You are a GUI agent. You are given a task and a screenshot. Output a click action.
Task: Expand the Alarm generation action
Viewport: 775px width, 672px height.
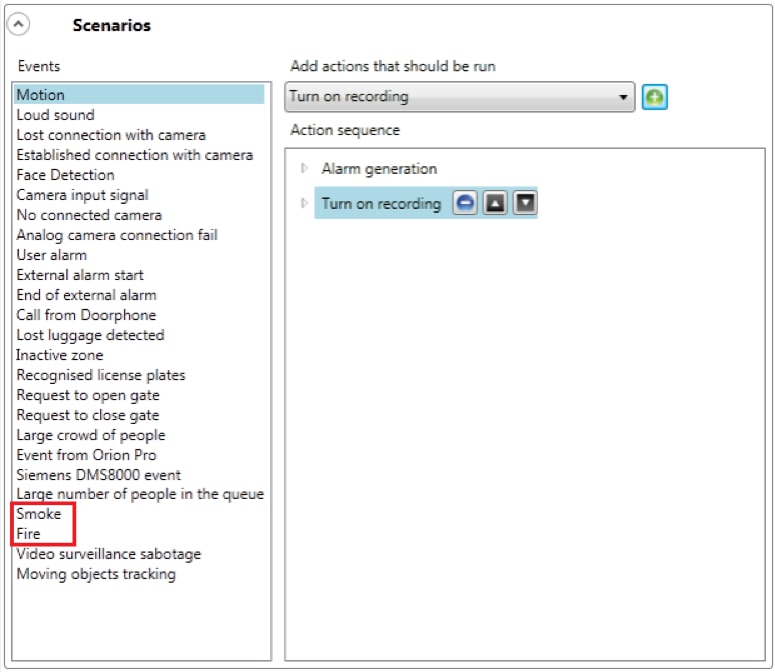point(305,169)
